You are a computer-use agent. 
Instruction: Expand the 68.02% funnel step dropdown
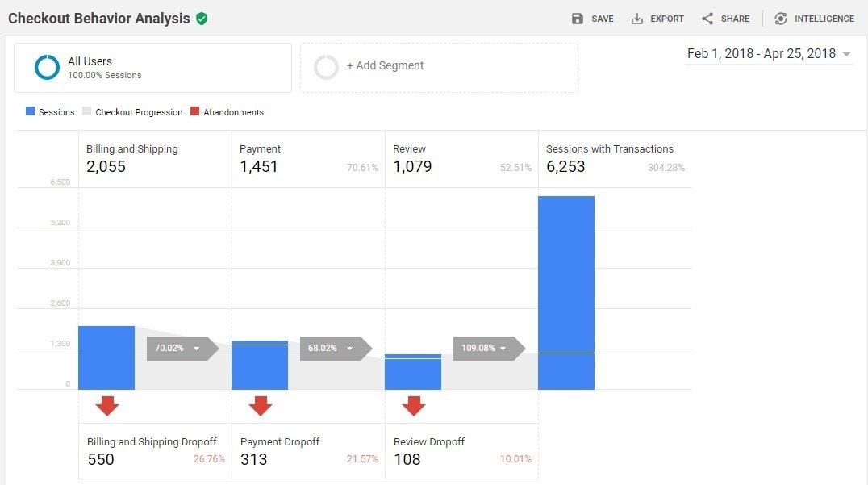point(350,349)
